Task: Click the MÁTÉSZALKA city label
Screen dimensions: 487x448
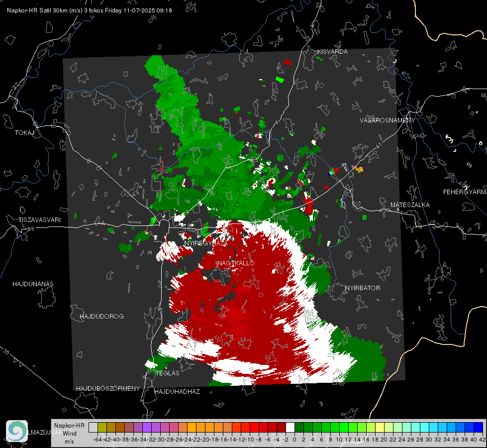Action: point(410,205)
